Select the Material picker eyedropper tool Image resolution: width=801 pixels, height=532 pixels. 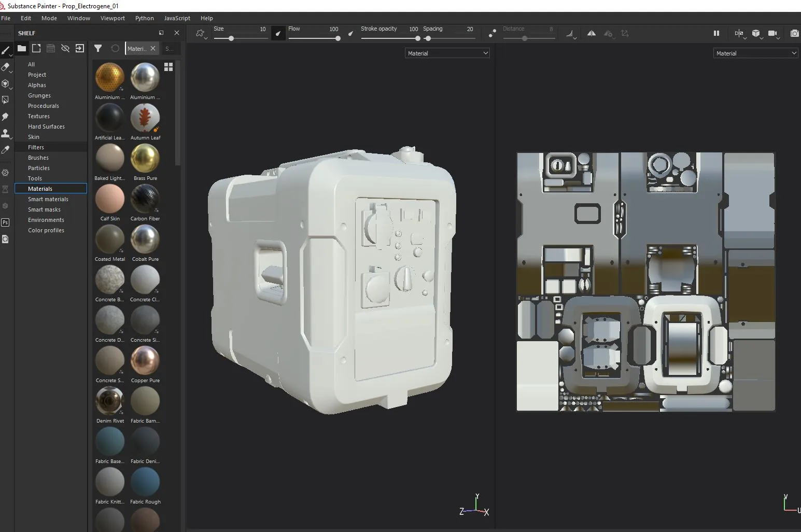pyautogui.click(x=6, y=150)
